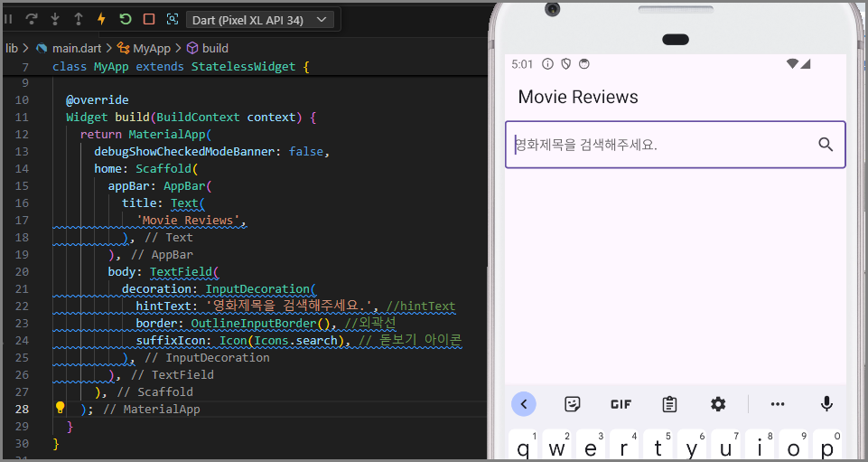
Task: Click the phone status bar time 5:01
Action: coord(522,64)
